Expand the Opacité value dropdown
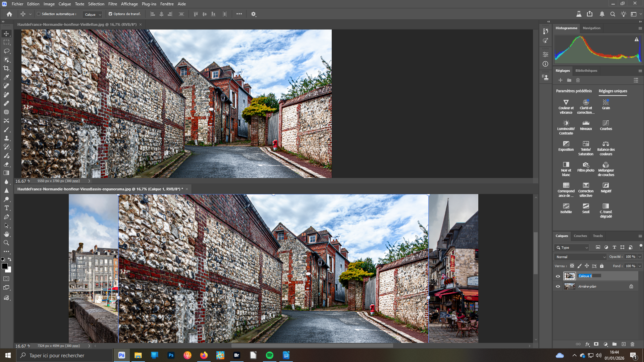The width and height of the screenshot is (644, 362). (x=640, y=257)
